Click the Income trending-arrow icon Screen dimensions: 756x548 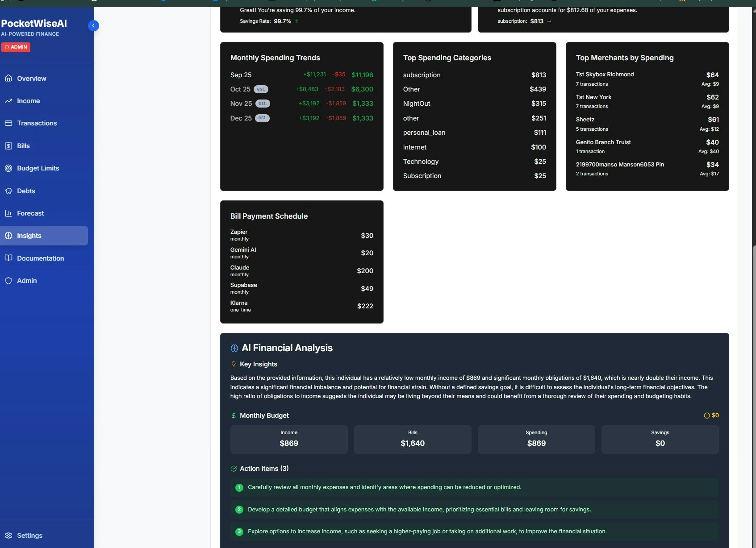pos(9,101)
